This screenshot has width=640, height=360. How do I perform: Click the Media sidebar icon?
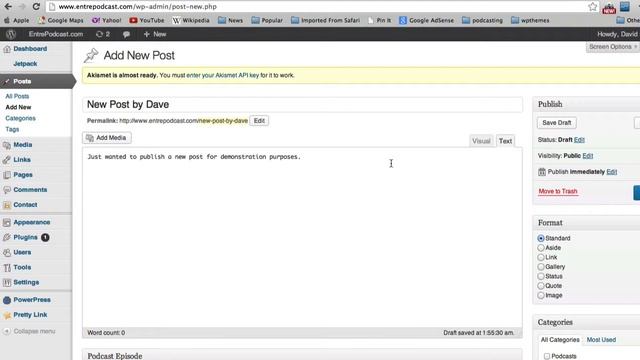pyautogui.click(x=7, y=145)
